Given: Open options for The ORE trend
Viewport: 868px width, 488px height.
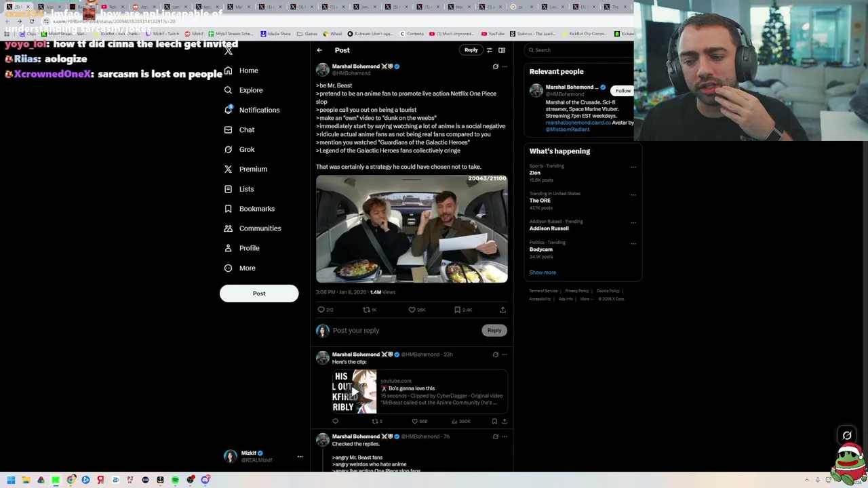Looking at the screenshot, I should [633, 195].
